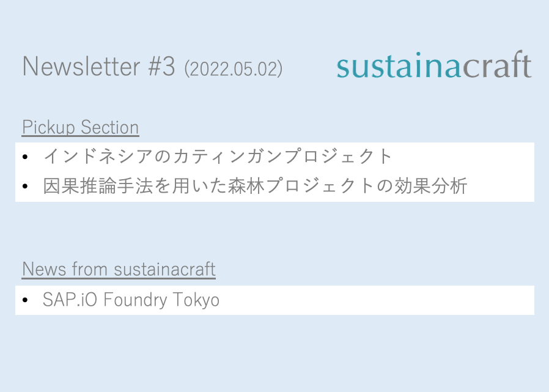Viewport: 549px width, 392px height.
Task: Click the bullet dot before インドネシア line
Action: coord(25,158)
